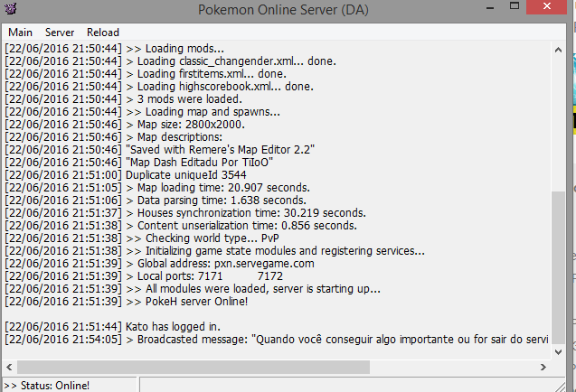Open the Server menu
576x392 pixels.
(60, 33)
